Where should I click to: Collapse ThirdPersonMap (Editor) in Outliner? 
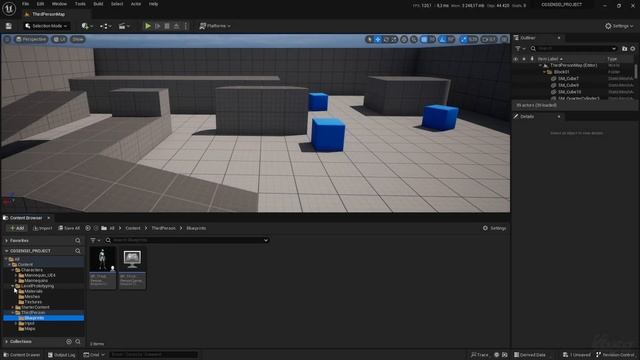point(540,65)
